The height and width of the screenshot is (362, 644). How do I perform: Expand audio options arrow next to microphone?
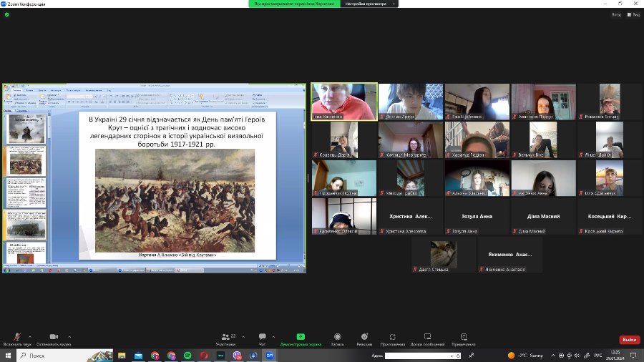click(30, 337)
